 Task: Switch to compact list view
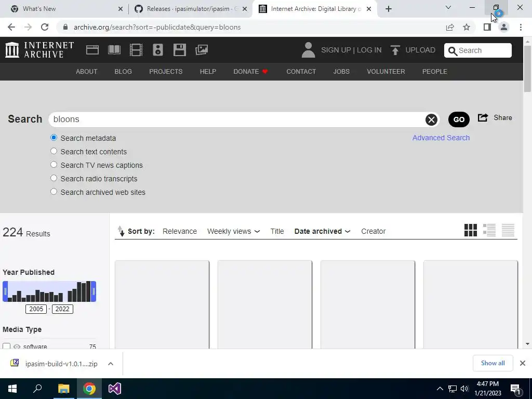(x=508, y=230)
